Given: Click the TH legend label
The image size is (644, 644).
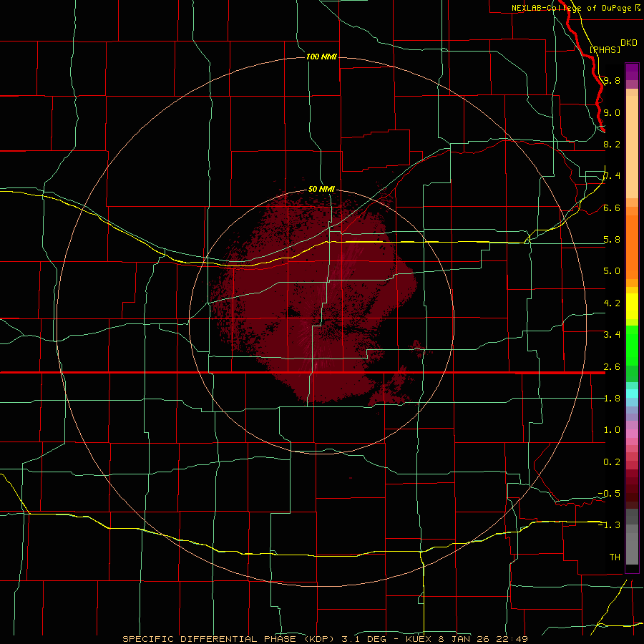Looking at the screenshot, I should pyautogui.click(x=615, y=557).
